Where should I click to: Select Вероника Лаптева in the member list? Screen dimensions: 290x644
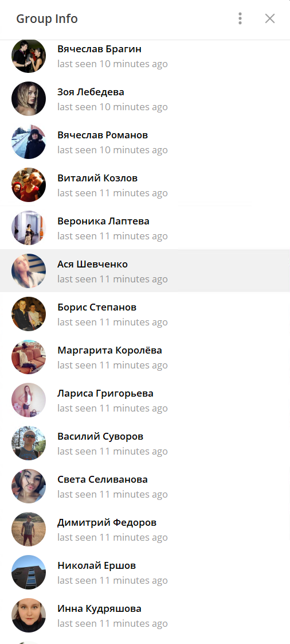point(145,228)
